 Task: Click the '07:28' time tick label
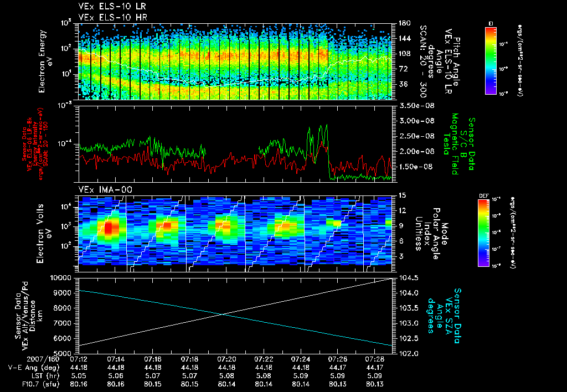click(375, 359)
